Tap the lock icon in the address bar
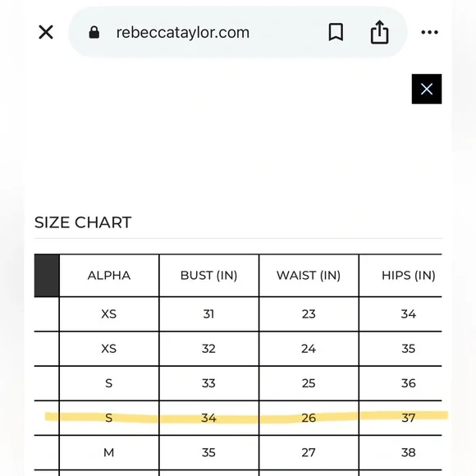476x476 pixels. click(94, 32)
